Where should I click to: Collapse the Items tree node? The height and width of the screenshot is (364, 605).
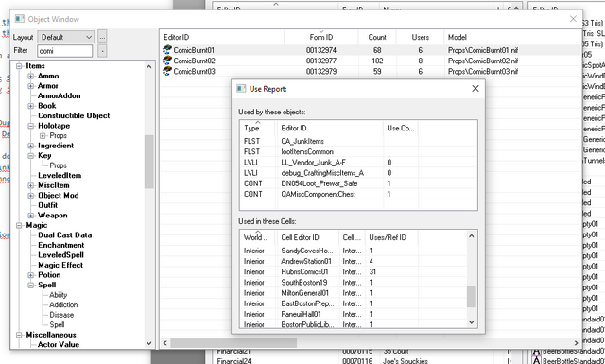pyautogui.click(x=19, y=66)
